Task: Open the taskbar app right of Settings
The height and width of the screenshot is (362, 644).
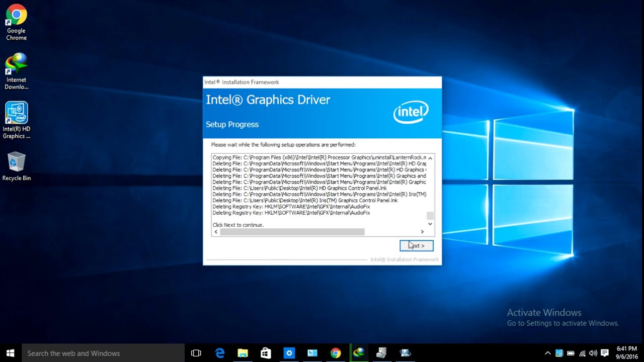Action: tap(312, 353)
